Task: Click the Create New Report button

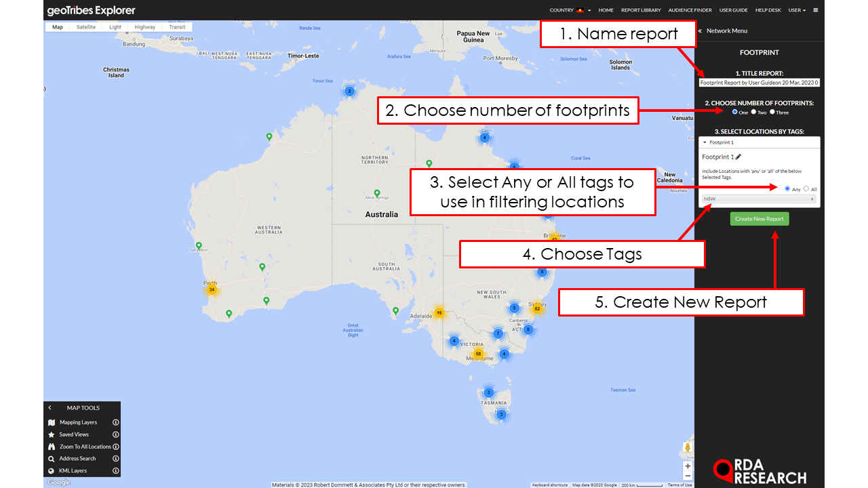Action: coord(759,219)
